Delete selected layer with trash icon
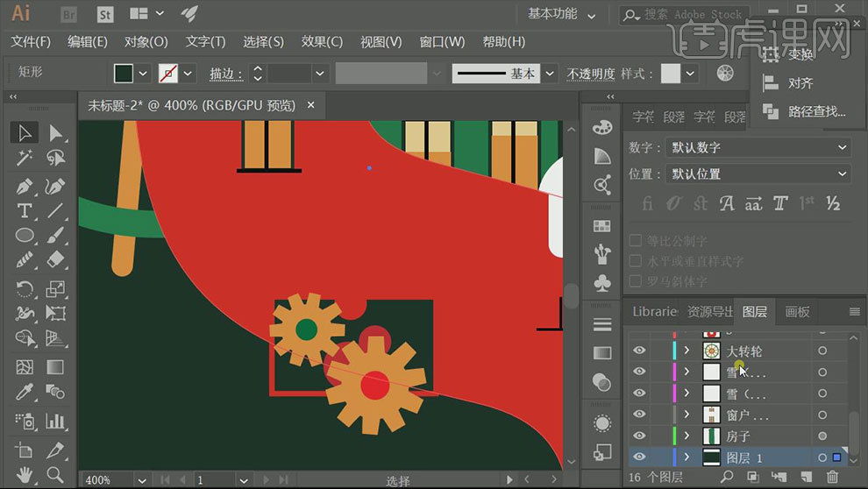The width and height of the screenshot is (868, 489). click(x=832, y=476)
